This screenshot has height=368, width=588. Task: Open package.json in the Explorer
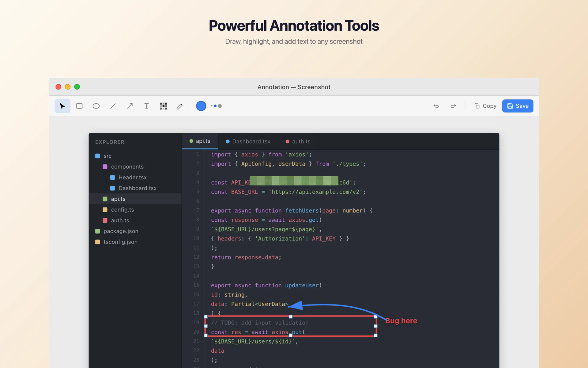tap(135, 231)
